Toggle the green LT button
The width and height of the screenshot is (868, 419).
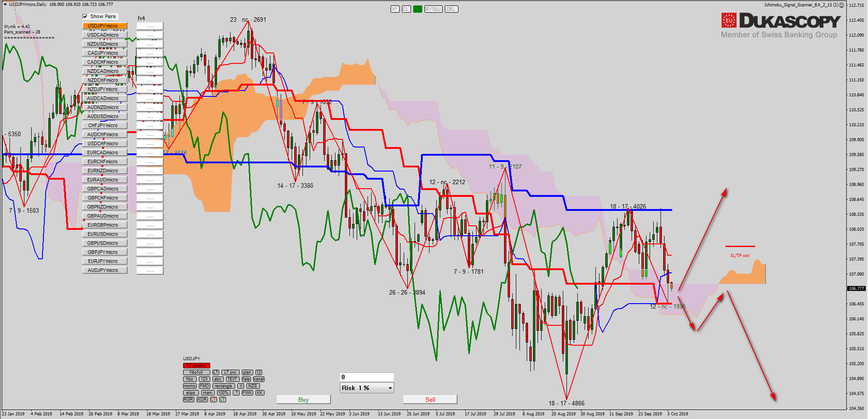pos(222,400)
